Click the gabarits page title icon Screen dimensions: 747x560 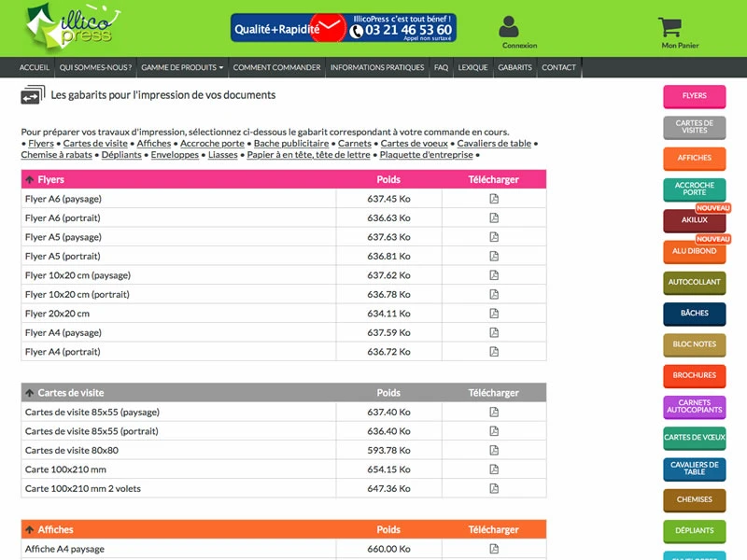click(33, 95)
